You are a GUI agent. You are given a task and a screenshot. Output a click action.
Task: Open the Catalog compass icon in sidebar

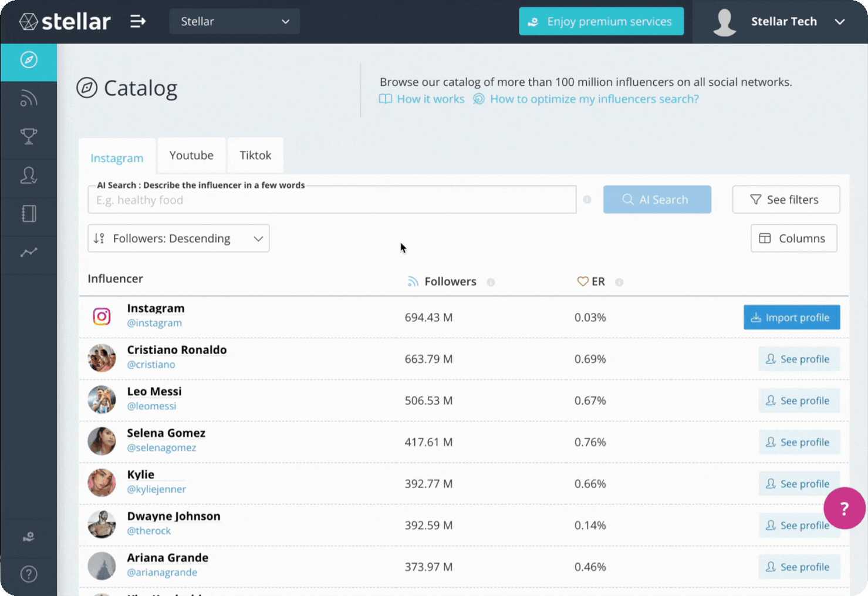(29, 59)
